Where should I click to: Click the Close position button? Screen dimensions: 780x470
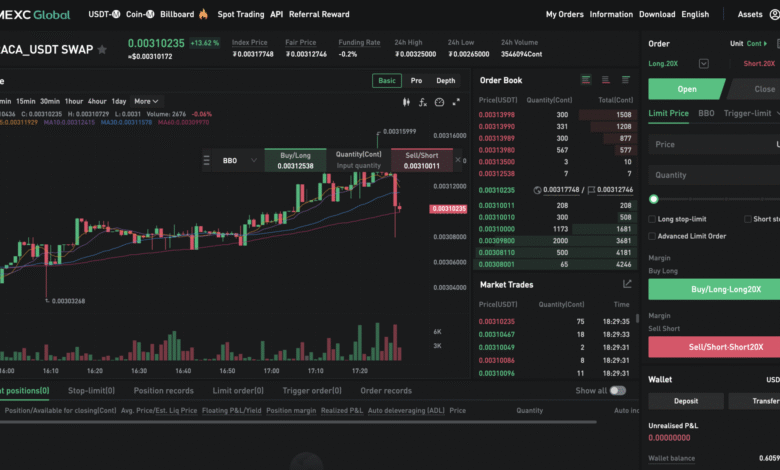pos(756,89)
